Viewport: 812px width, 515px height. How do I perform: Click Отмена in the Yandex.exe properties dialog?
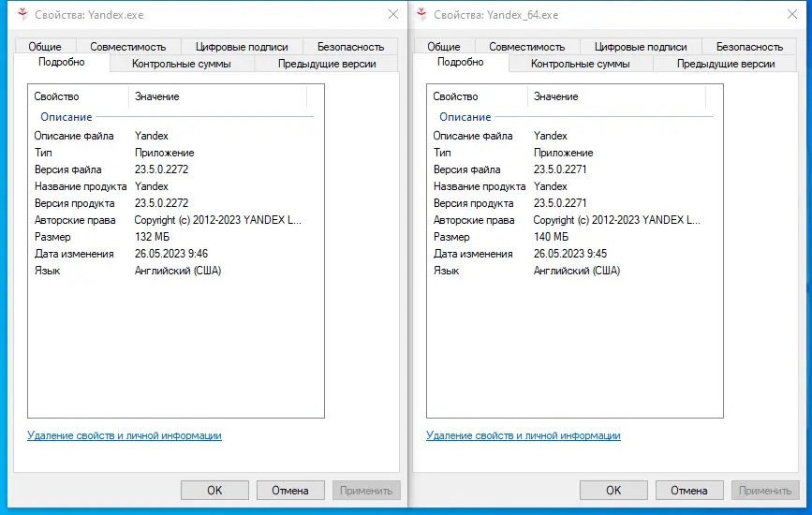[x=290, y=490]
